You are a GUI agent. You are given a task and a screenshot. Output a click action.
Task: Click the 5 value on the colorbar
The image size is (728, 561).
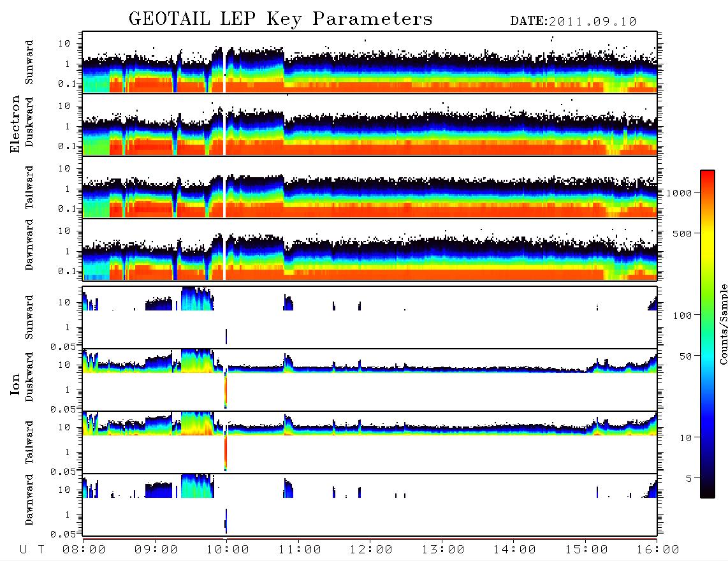[x=689, y=479]
